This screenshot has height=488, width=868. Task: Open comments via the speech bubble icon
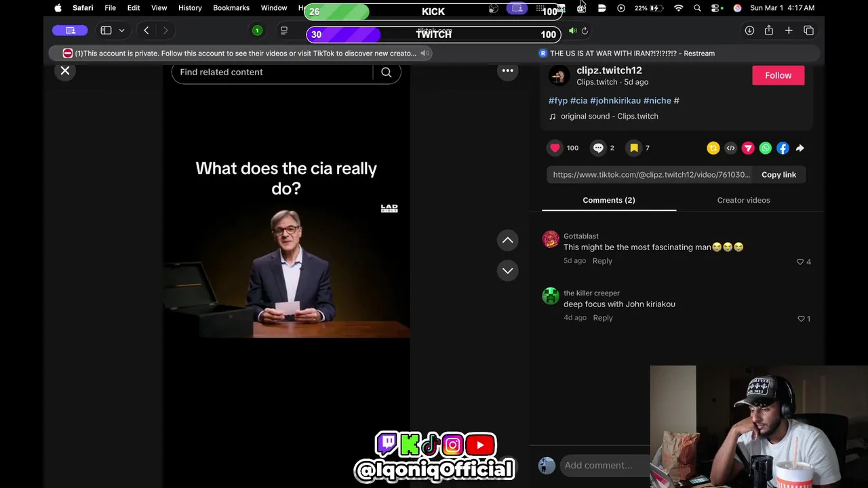[x=598, y=148]
